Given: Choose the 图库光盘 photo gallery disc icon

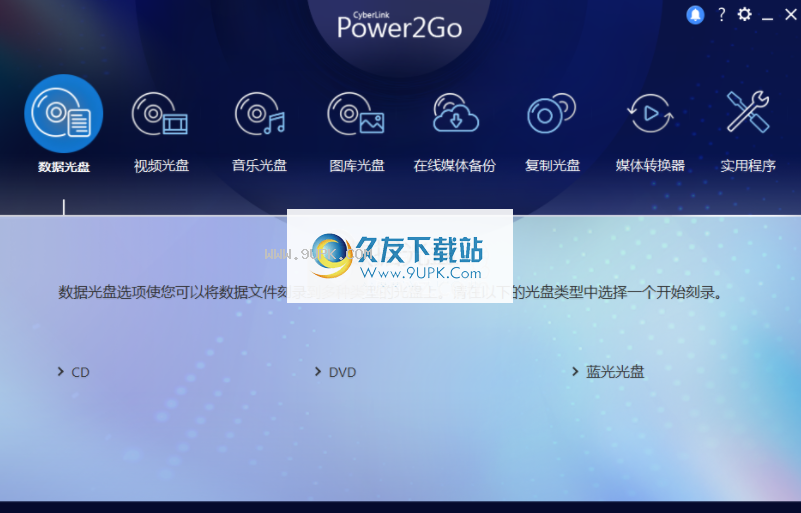Looking at the screenshot, I should point(356,113).
